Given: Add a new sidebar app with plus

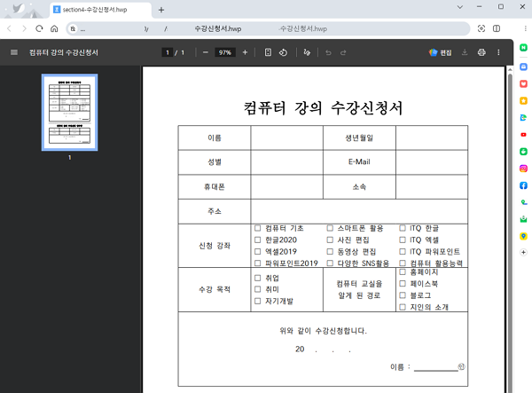Looking at the screenshot, I should [x=523, y=252].
